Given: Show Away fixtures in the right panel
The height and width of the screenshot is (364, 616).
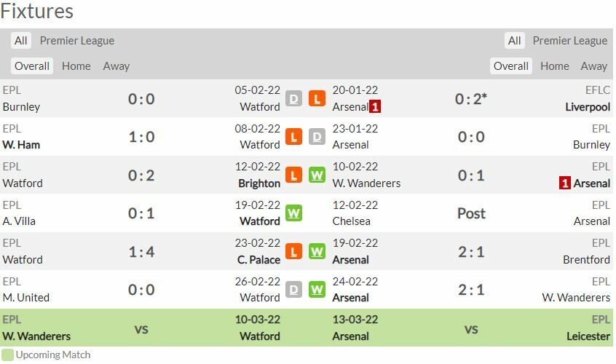Looking at the screenshot, I should (x=594, y=66).
